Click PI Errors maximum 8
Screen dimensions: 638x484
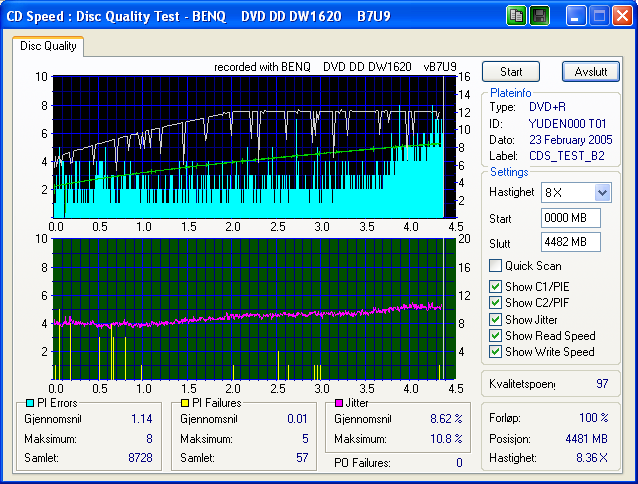(x=149, y=438)
